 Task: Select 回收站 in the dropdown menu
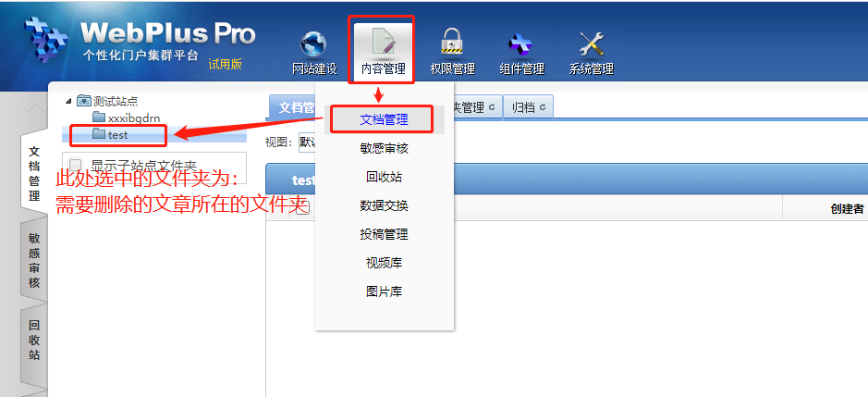(x=385, y=177)
